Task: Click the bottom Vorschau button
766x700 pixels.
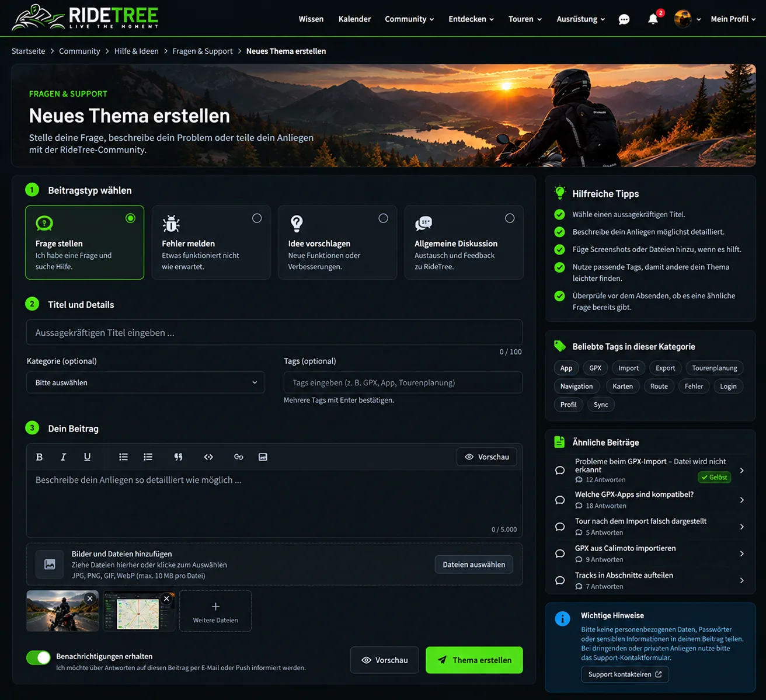Action: pyautogui.click(x=385, y=660)
